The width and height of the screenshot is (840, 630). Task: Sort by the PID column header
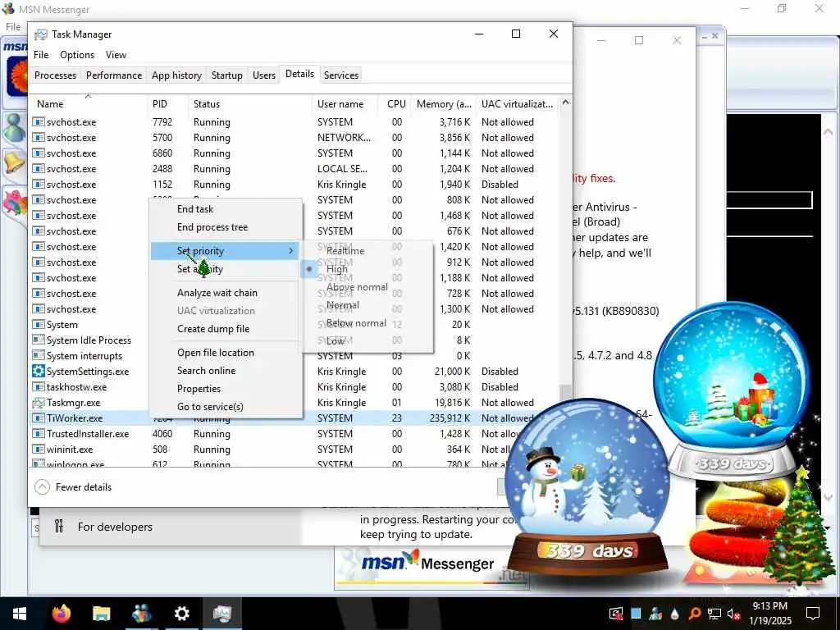pyautogui.click(x=167, y=104)
